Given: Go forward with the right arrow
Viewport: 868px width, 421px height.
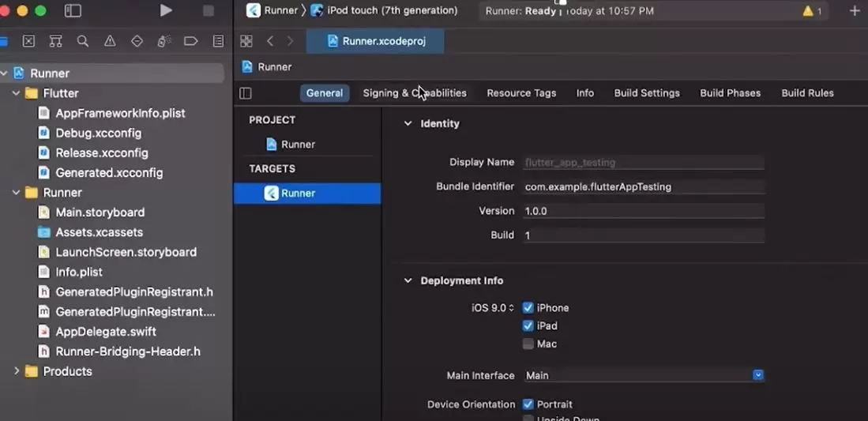Looking at the screenshot, I should [x=290, y=41].
